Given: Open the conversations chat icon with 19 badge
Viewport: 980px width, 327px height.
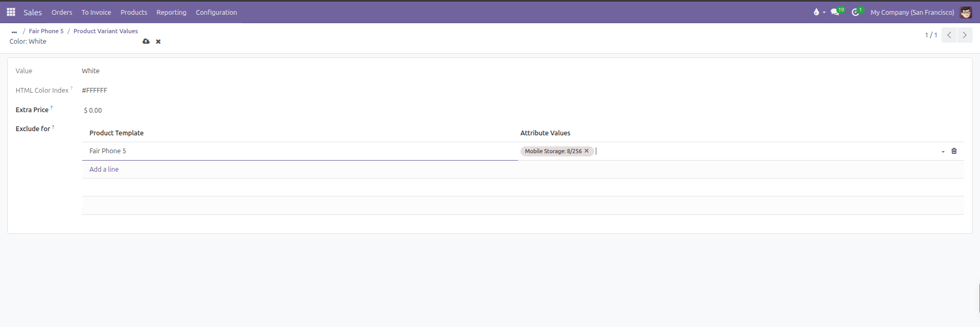Looking at the screenshot, I should tap(837, 12).
